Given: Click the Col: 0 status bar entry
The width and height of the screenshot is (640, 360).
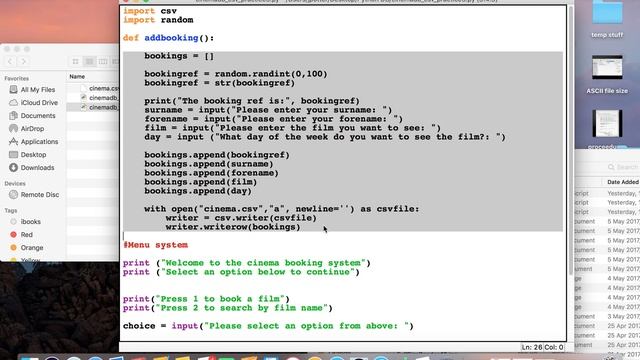Looking at the screenshot, I should [554, 347].
